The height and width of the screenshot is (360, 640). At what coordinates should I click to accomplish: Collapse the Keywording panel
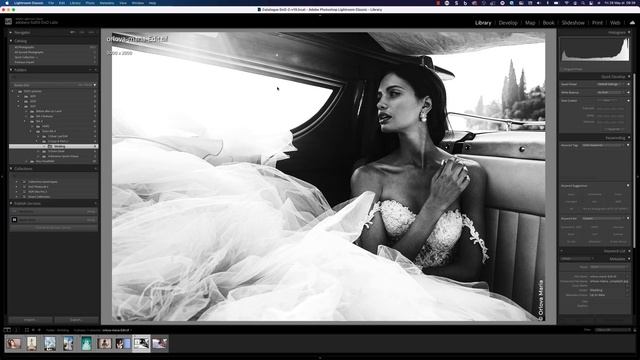(629, 138)
